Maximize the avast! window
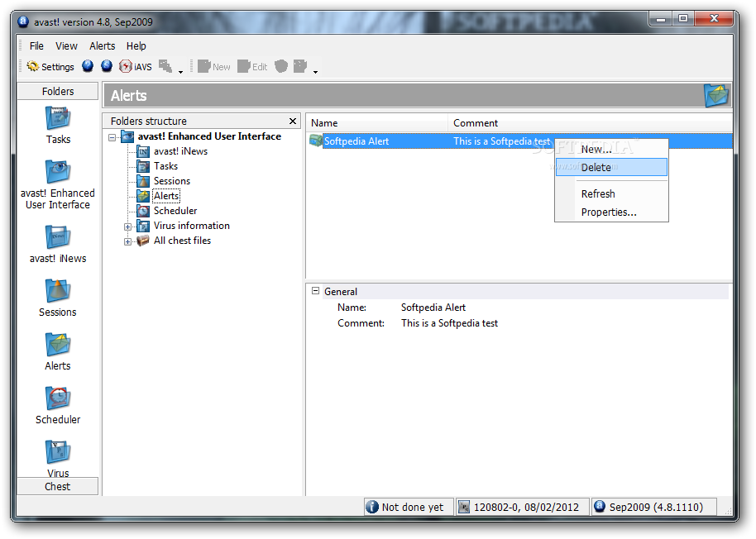 coord(683,19)
